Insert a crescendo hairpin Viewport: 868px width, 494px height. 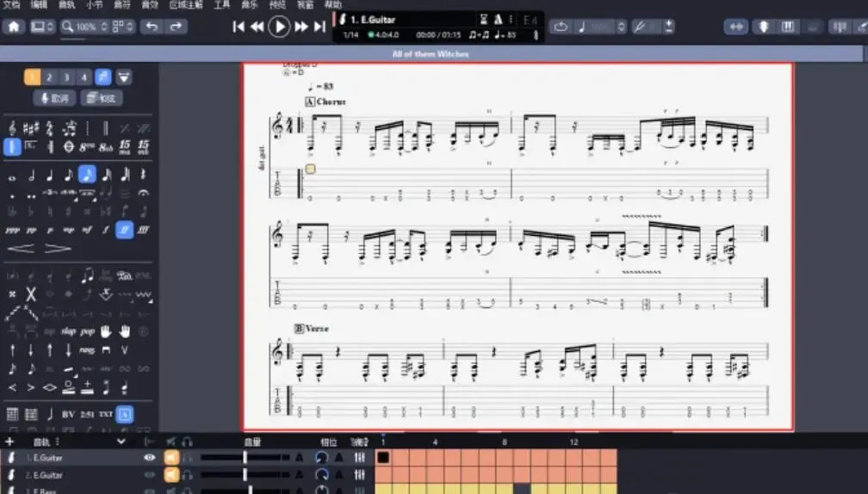(x=21, y=249)
